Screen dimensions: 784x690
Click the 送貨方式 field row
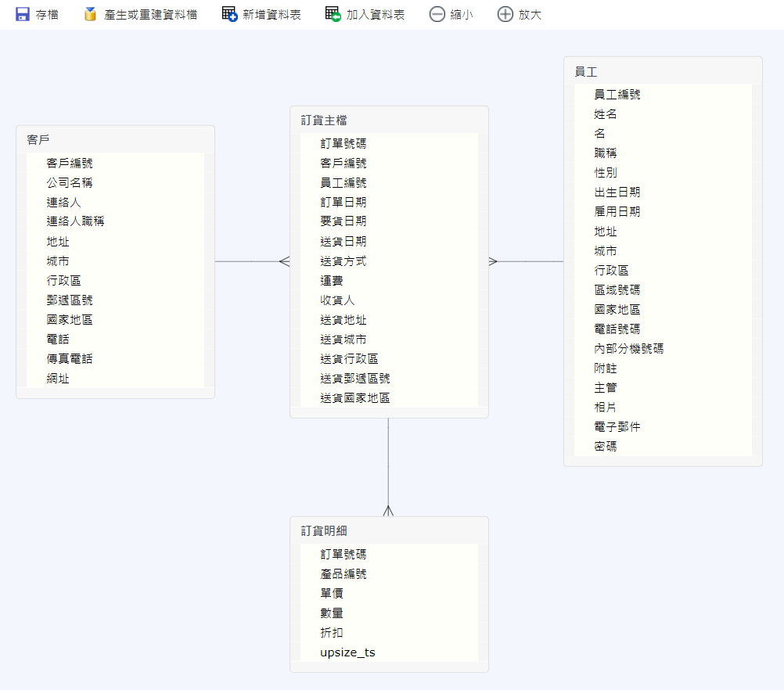pos(389,261)
